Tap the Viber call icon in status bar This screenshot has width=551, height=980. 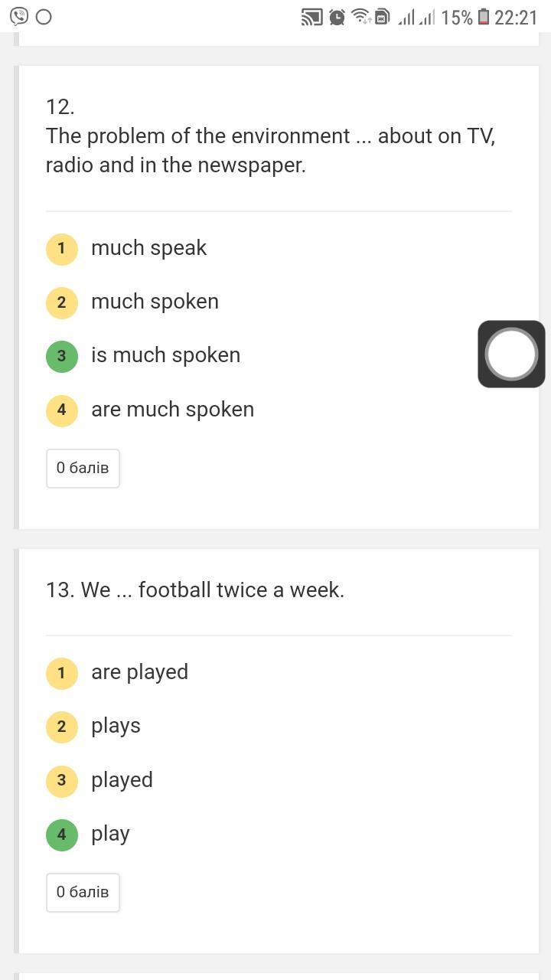point(18,17)
